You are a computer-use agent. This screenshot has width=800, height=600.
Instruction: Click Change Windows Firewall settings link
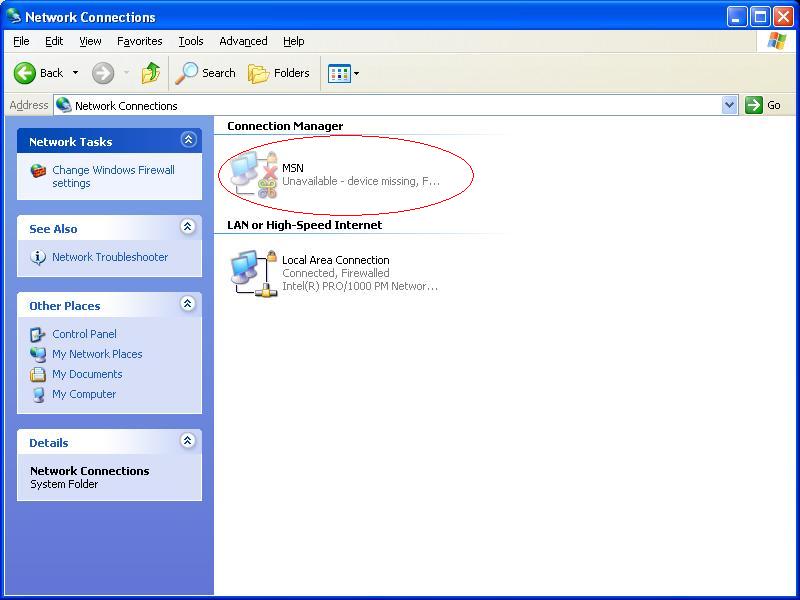click(113, 177)
